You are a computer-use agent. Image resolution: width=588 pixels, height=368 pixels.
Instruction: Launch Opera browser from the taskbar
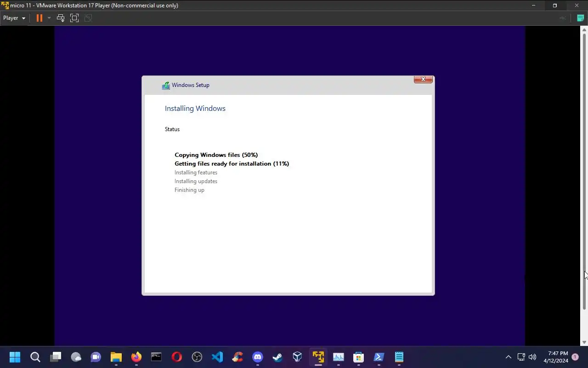tap(176, 357)
